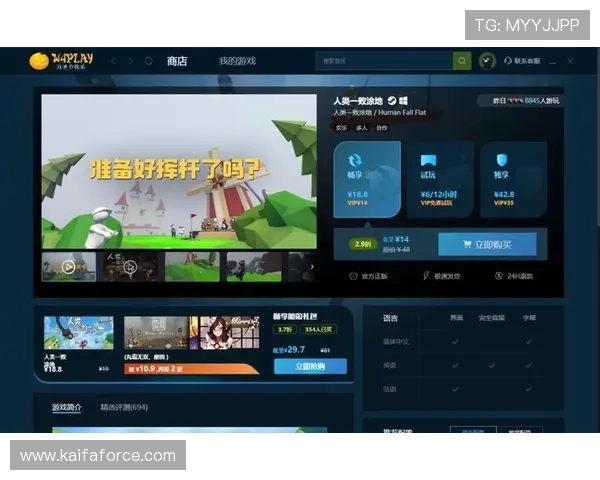Click the 3.7折 bundle discount badge
Screen dimensions: 600x480
pyautogui.click(x=285, y=329)
